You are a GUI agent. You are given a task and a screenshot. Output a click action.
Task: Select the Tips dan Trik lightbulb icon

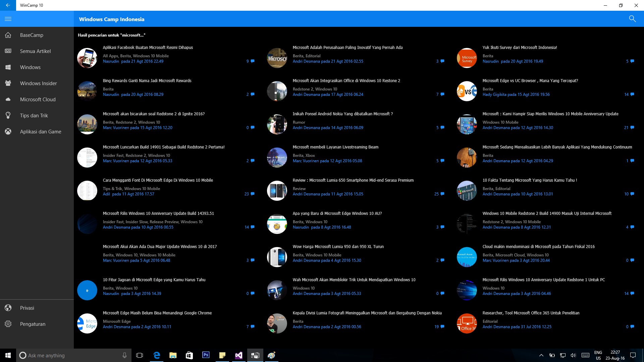pyautogui.click(x=8, y=115)
